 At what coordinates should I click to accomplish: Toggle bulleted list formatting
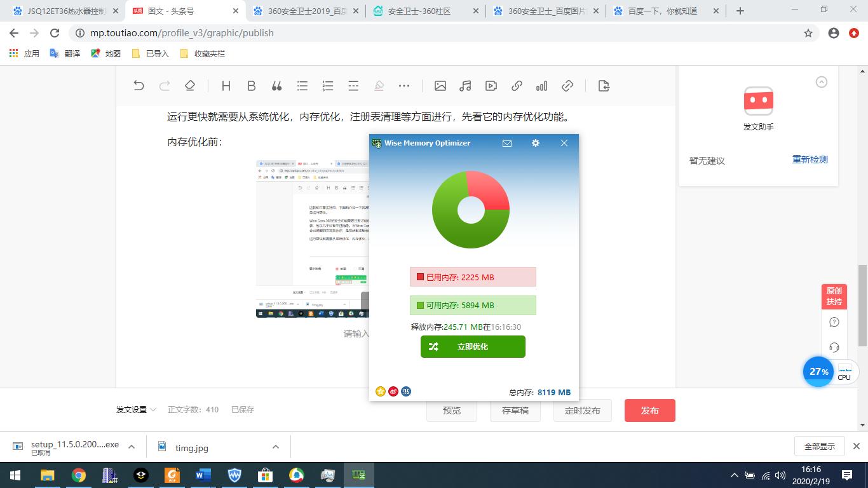pos(302,85)
